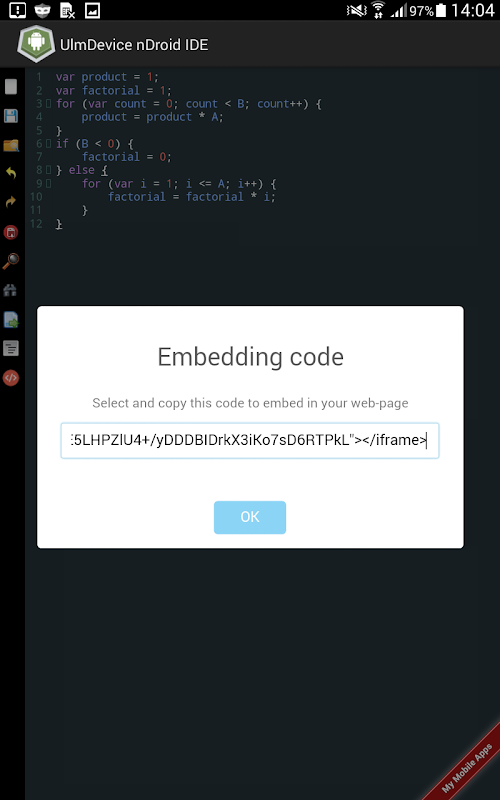Focus the embedding code text field
Viewport: 500px width, 800px height.
(250, 440)
